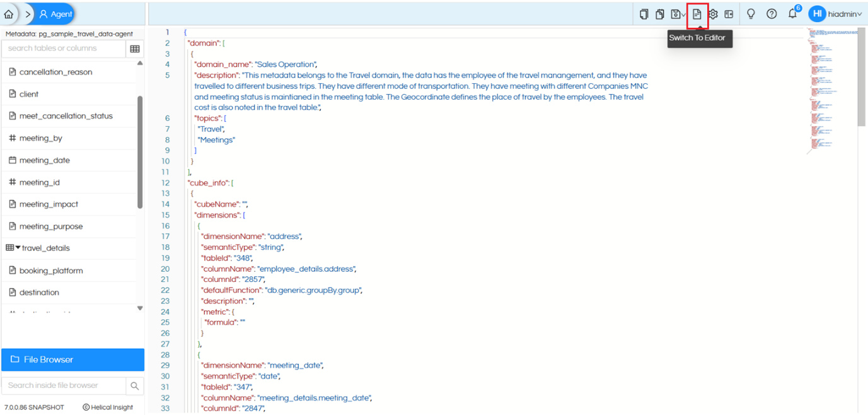The height and width of the screenshot is (415, 868).
Task: Click the text icon beside meeting_impact
Action: pyautogui.click(x=12, y=204)
